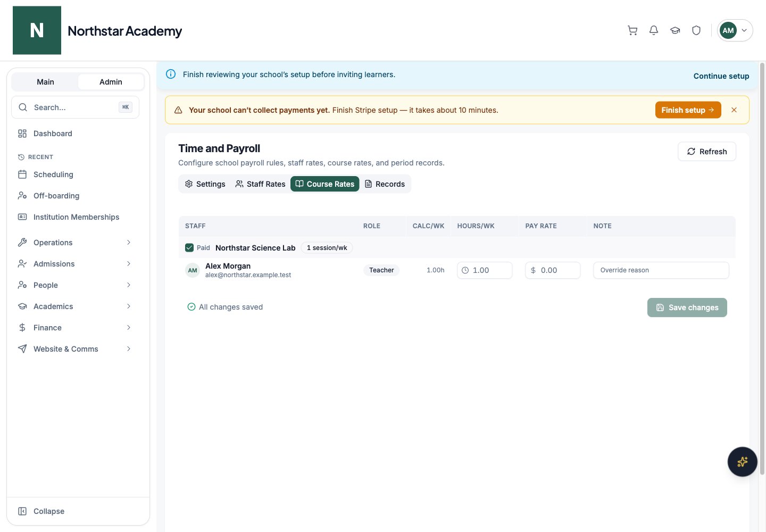
Task: Click the 1 session/wk badge
Action: 327,248
